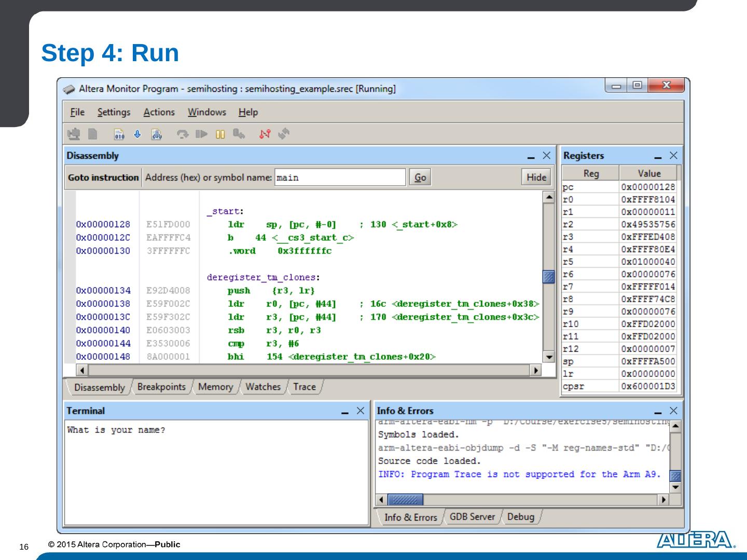This screenshot has height=560, width=747.
Task: Open the GDB Server tab
Action: tap(472, 517)
